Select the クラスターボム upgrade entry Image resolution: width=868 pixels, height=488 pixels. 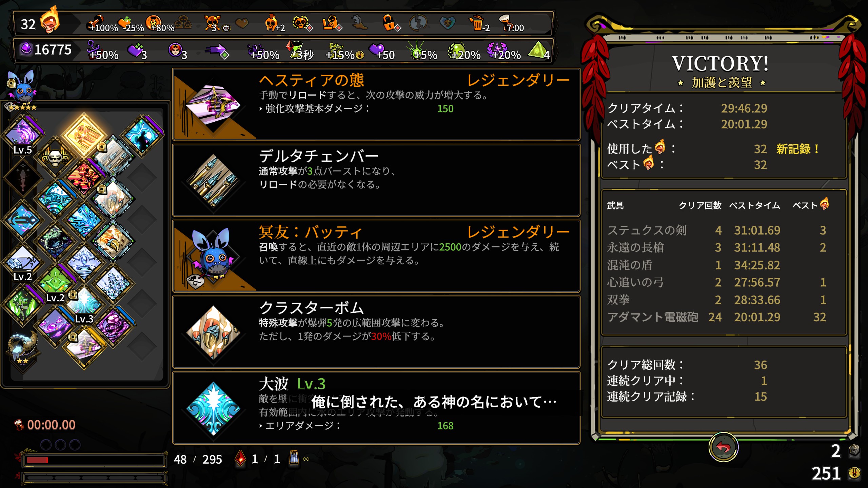click(x=376, y=332)
